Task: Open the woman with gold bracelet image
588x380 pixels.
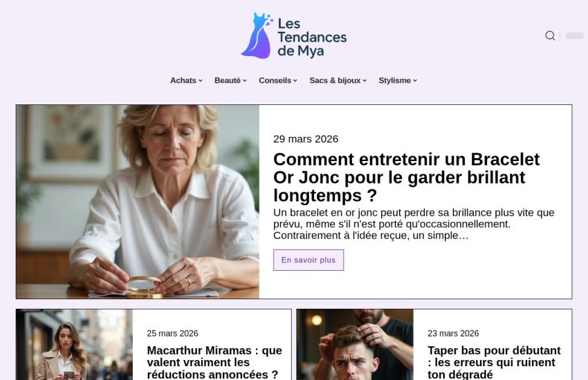Action: (138, 202)
